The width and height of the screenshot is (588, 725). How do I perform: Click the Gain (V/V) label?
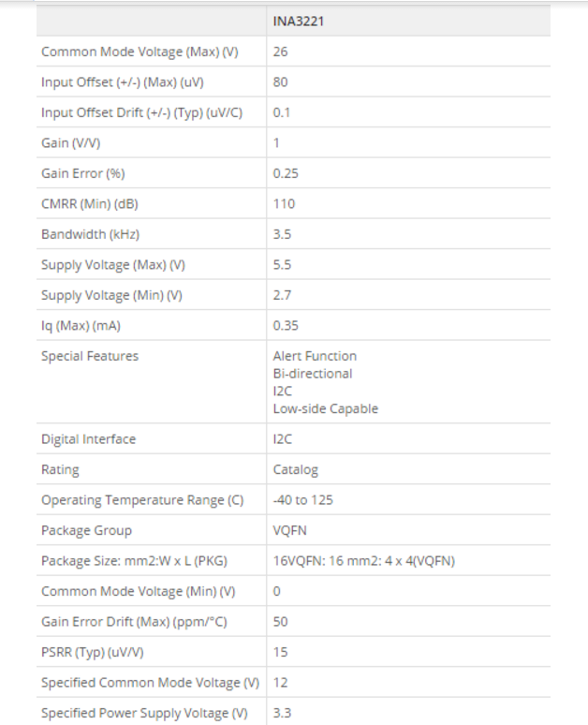pyautogui.click(x=71, y=143)
